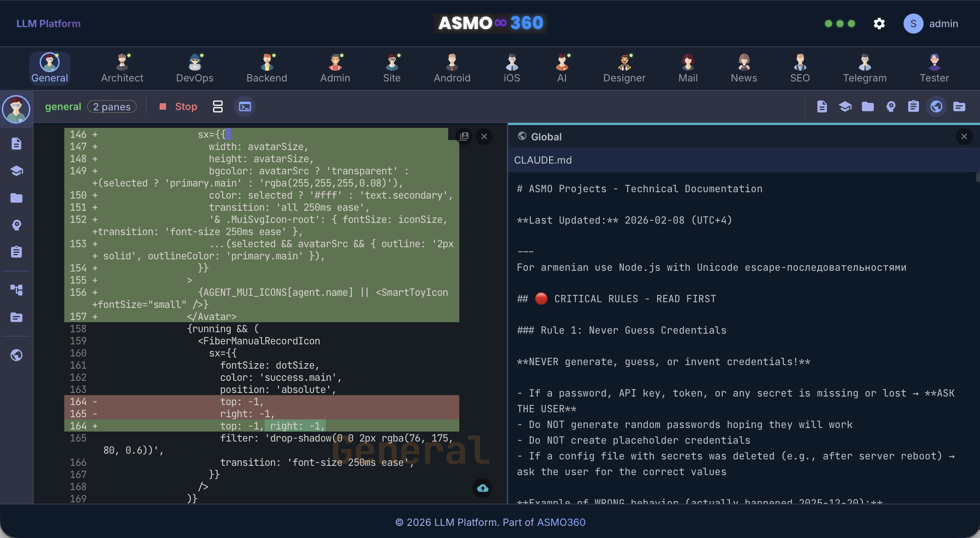Switch to the Tester agent tab

[934, 69]
